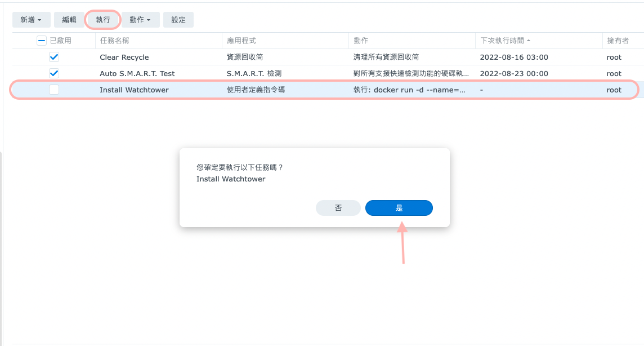Uncheck the Auto S.M.A.R.T. Test checkbox
644x346 pixels.
pyautogui.click(x=54, y=73)
